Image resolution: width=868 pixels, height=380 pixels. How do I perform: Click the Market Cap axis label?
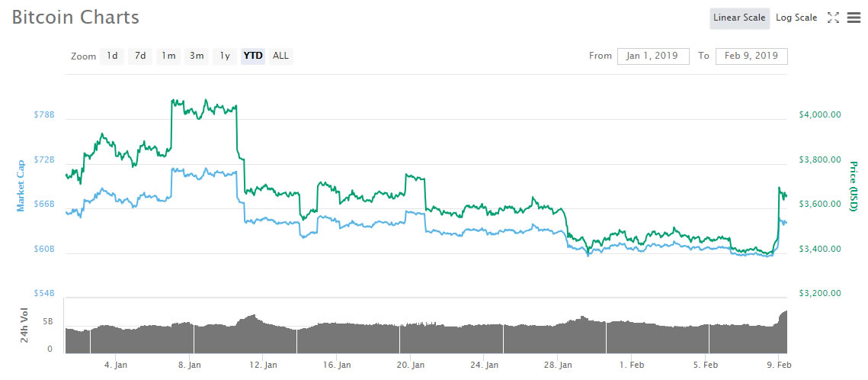tap(21, 185)
